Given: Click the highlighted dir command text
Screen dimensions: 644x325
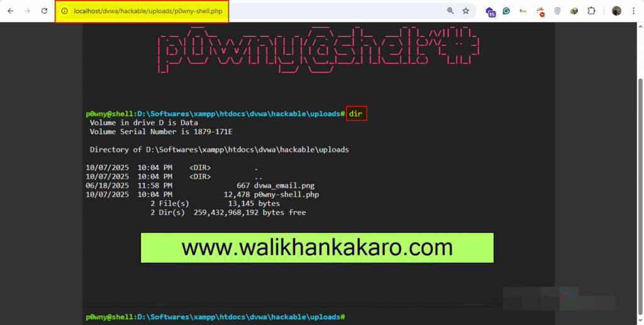Looking at the screenshot, I should coord(356,114).
